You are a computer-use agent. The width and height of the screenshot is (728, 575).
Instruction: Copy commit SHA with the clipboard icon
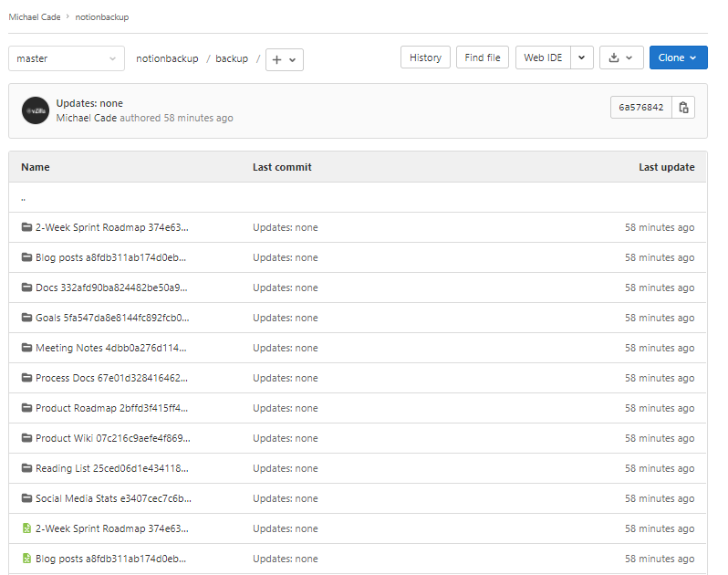(x=684, y=108)
